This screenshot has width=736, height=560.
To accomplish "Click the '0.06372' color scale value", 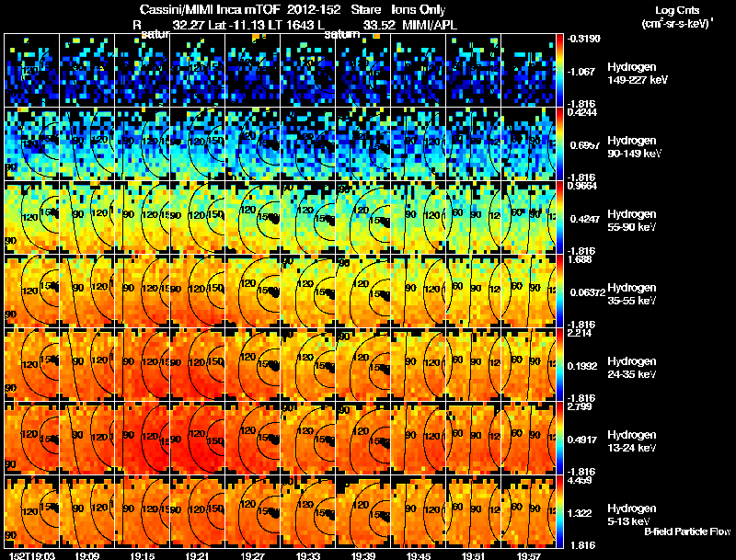I will [x=587, y=292].
